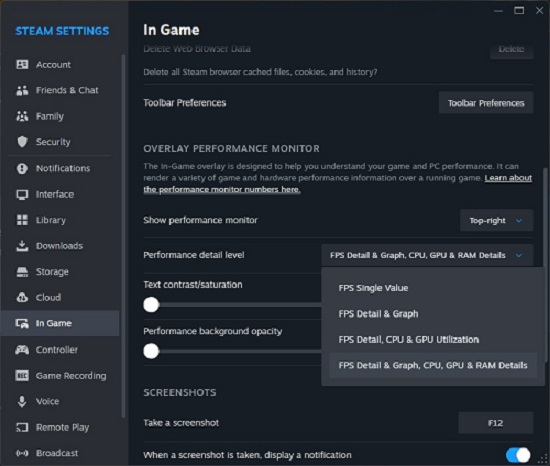Click the F12 screenshot shortcut field
Screen dimensions: 550x466
tap(496, 423)
